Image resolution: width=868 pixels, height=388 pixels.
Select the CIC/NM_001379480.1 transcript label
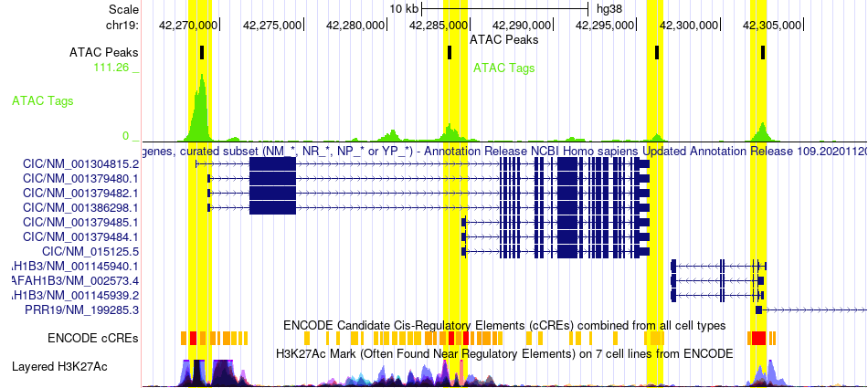pyautogui.click(x=80, y=178)
